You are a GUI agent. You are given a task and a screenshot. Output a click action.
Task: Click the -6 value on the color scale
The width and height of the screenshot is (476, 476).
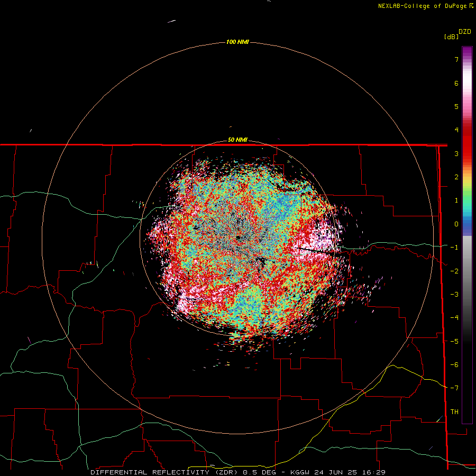[x=454, y=365]
